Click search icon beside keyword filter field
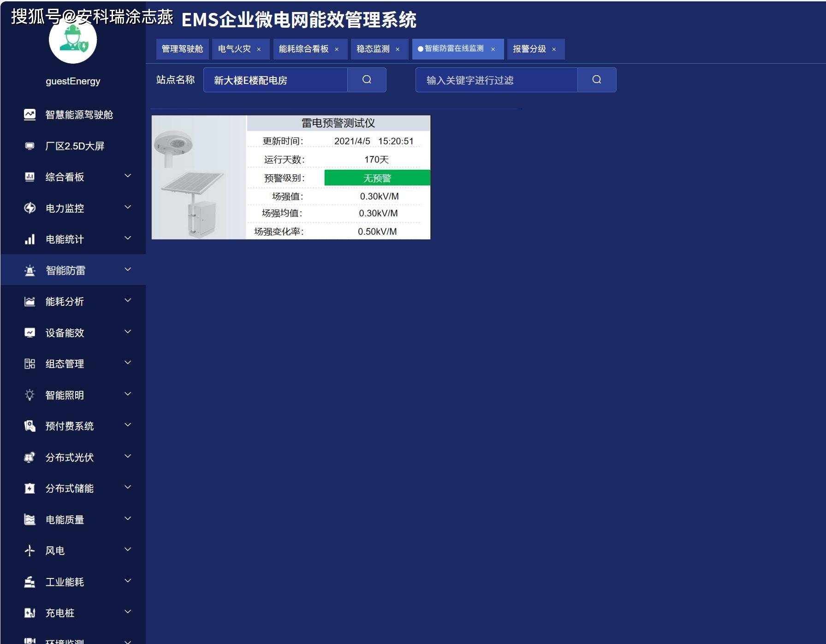 [x=596, y=80]
